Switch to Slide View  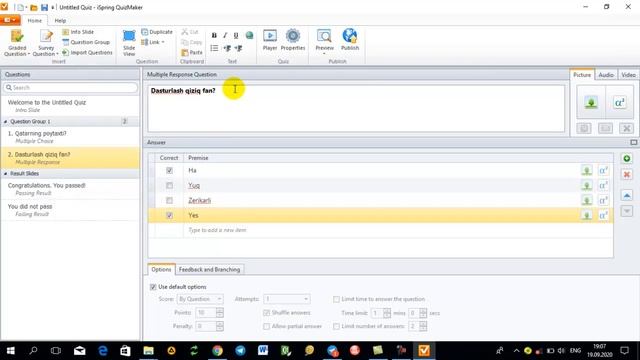coord(129,43)
